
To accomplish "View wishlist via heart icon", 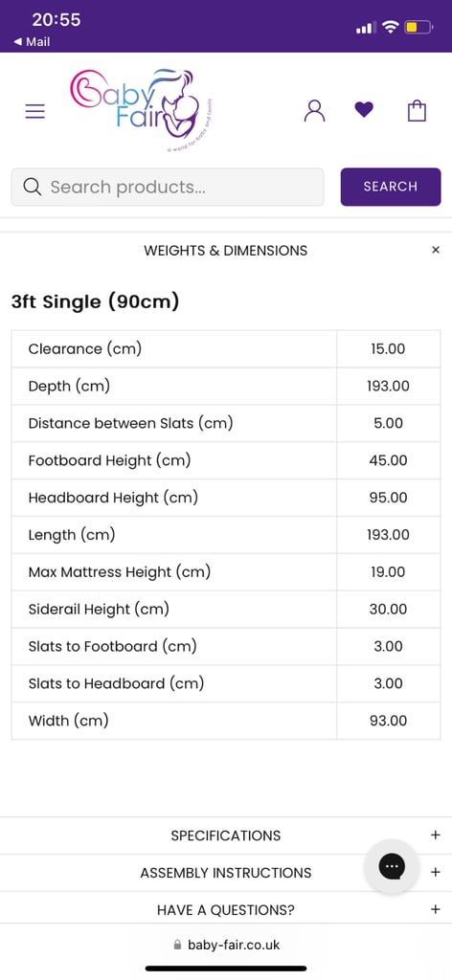I will (x=364, y=110).
